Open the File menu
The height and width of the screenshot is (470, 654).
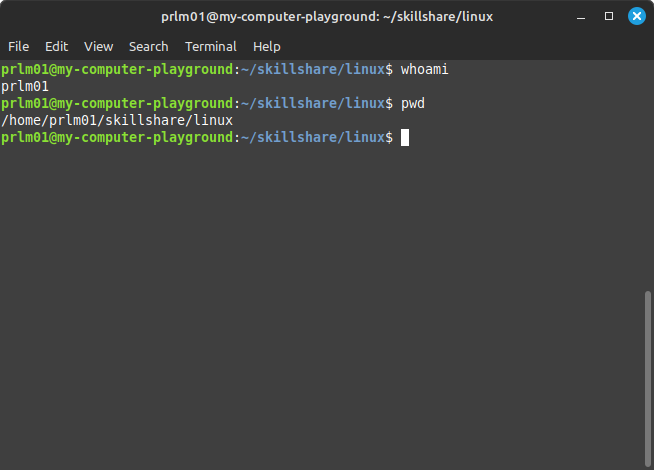[x=18, y=46]
